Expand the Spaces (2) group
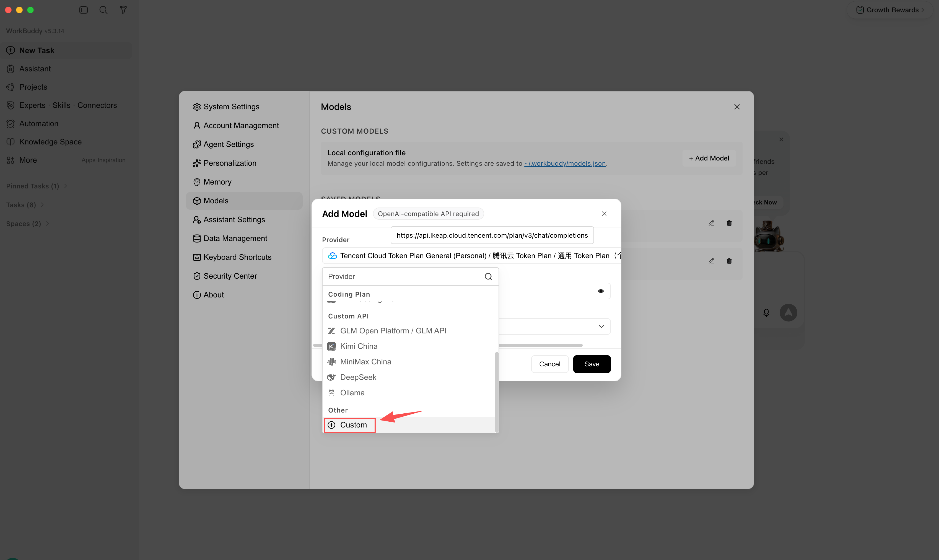This screenshot has width=939, height=560. click(x=28, y=224)
